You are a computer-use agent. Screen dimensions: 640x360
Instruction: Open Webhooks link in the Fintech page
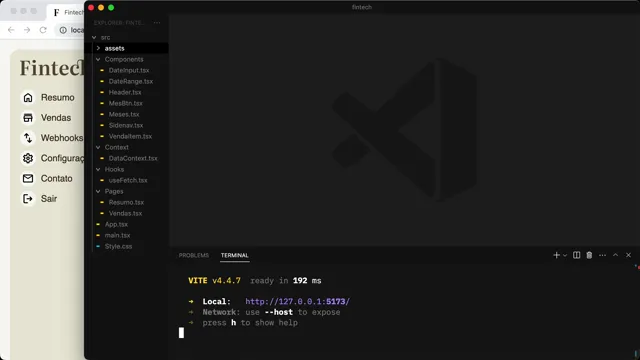coord(62,138)
